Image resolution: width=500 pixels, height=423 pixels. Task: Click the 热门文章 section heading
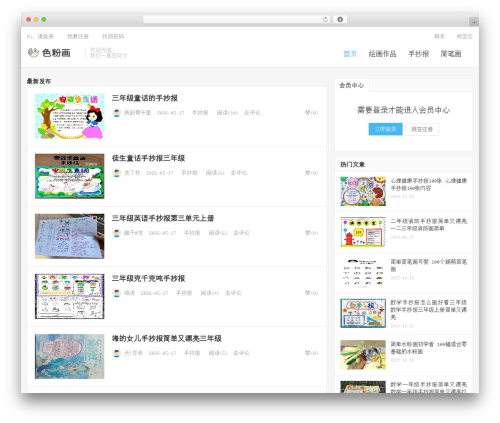pyautogui.click(x=352, y=164)
